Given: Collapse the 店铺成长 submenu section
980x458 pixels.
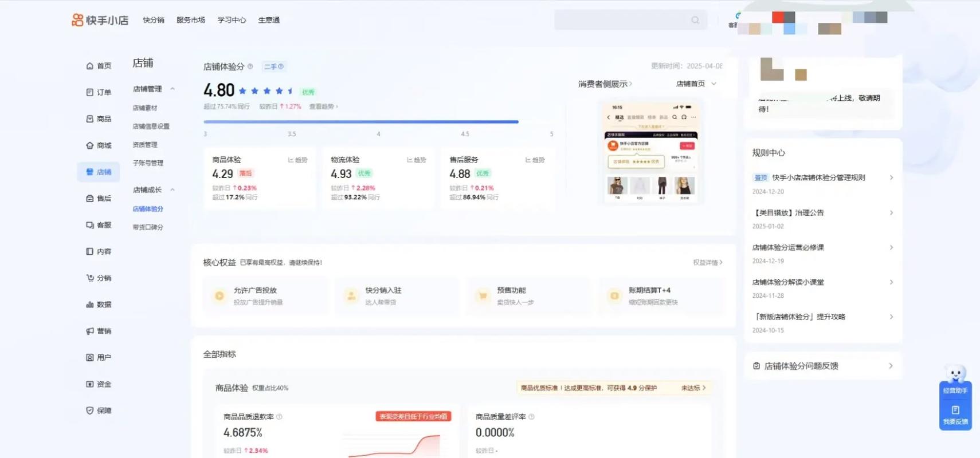Looking at the screenshot, I should pos(173,189).
